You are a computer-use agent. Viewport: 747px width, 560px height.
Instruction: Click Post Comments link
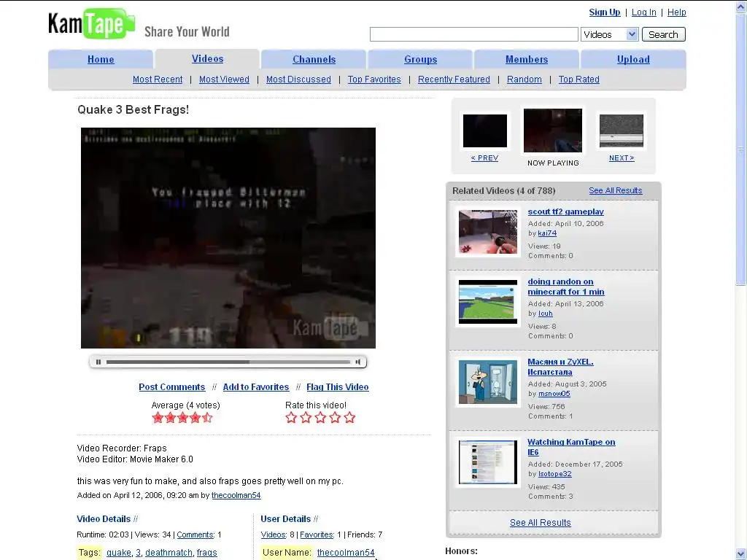[172, 387]
